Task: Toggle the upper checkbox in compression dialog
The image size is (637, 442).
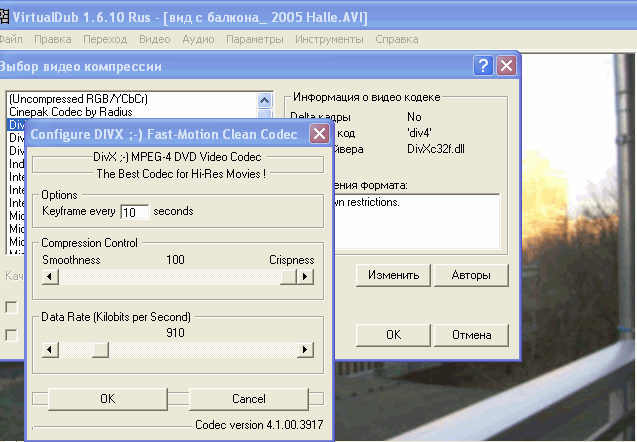Action: tap(11, 308)
